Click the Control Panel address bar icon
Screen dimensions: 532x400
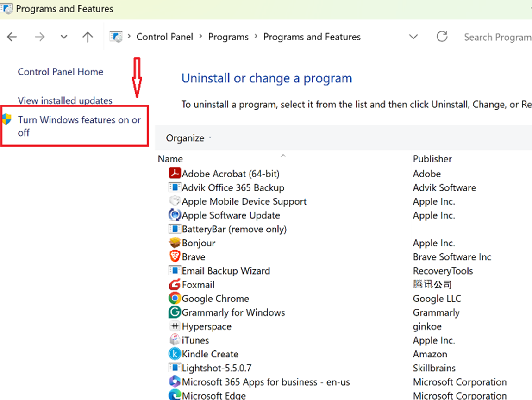point(116,37)
